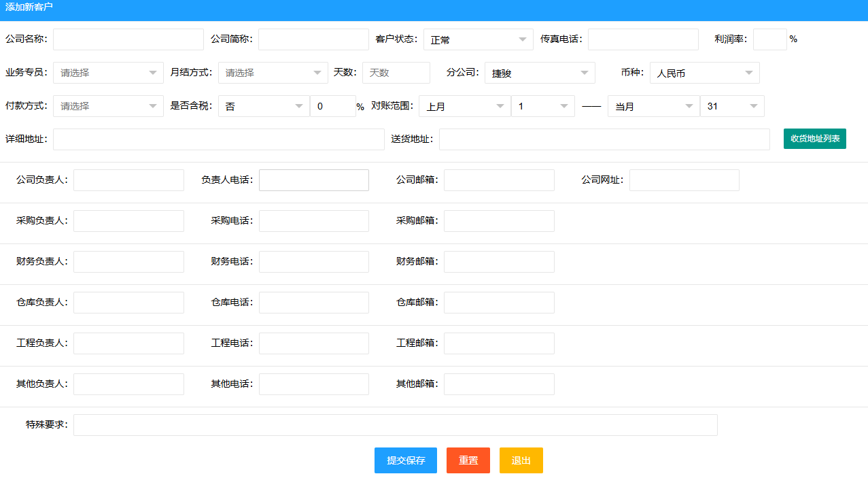Click the 公司邮箱 email field
The height and width of the screenshot is (491, 868).
click(x=498, y=180)
